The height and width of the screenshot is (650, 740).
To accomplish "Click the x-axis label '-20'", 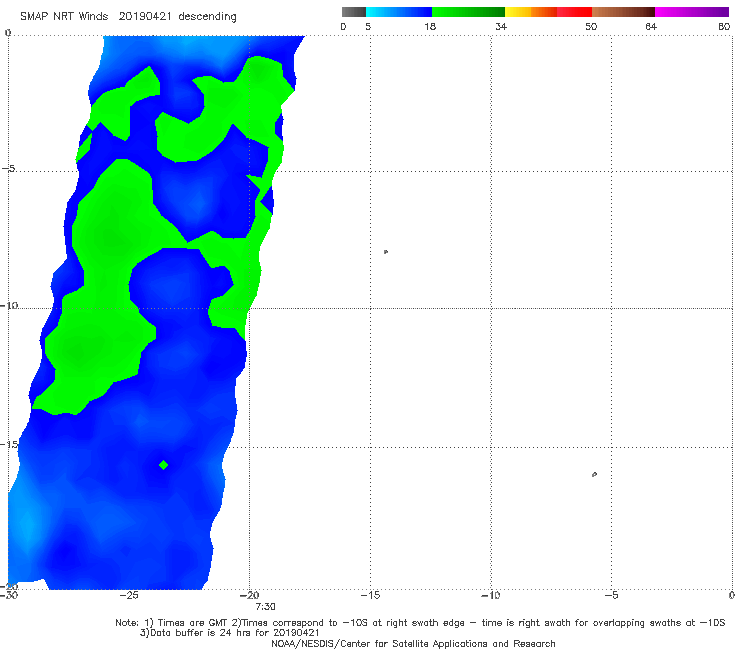I will tap(249, 595).
